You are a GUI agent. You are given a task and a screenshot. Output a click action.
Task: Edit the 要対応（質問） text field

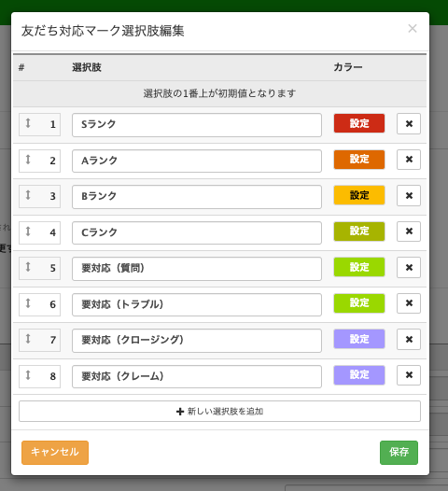pos(197,269)
